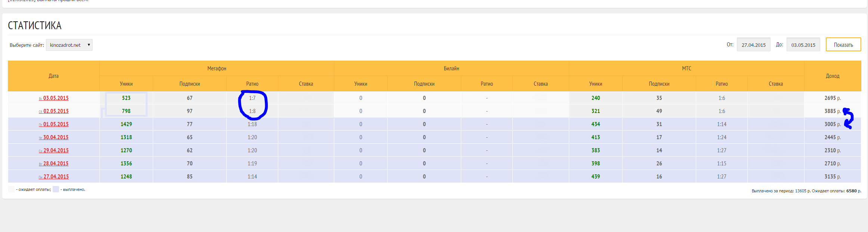Click the 'ожидает оплаты' legend color swatch
The image size is (868, 232).
tap(11, 189)
